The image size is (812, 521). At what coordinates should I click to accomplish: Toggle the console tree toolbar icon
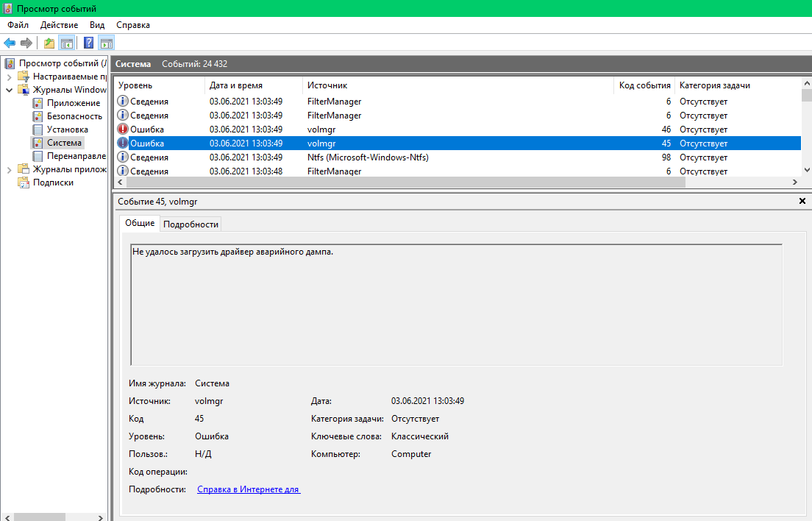(x=67, y=43)
